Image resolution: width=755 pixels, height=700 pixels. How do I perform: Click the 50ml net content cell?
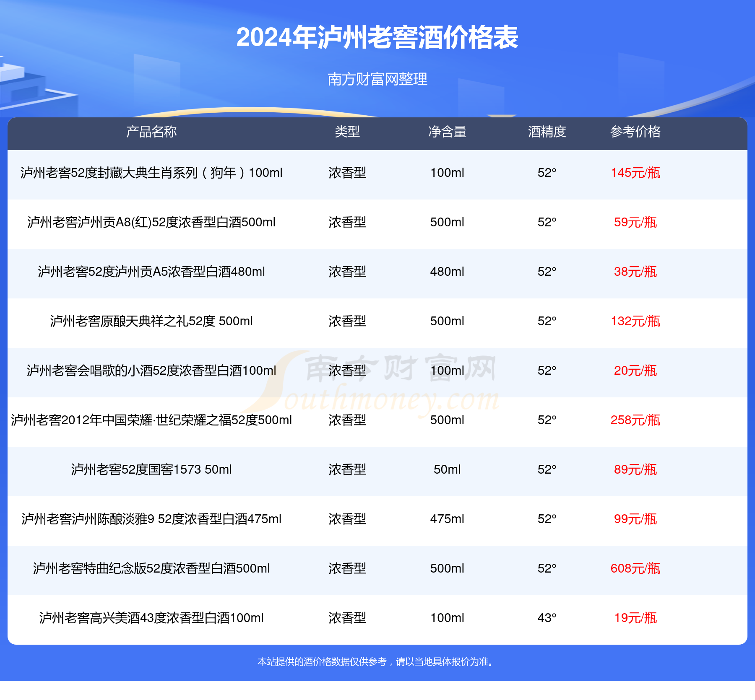pyautogui.click(x=447, y=469)
